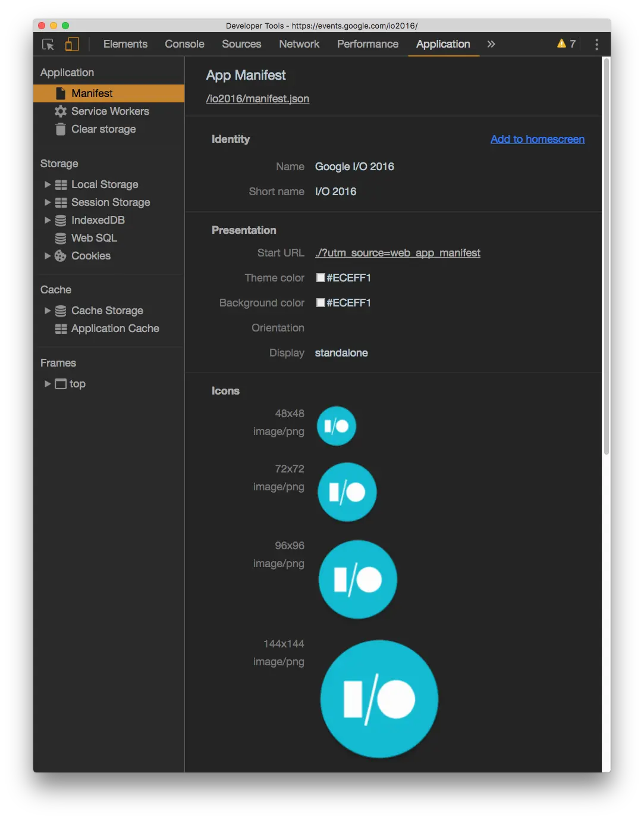Select Web SQL label in the sidebar

[x=94, y=238]
